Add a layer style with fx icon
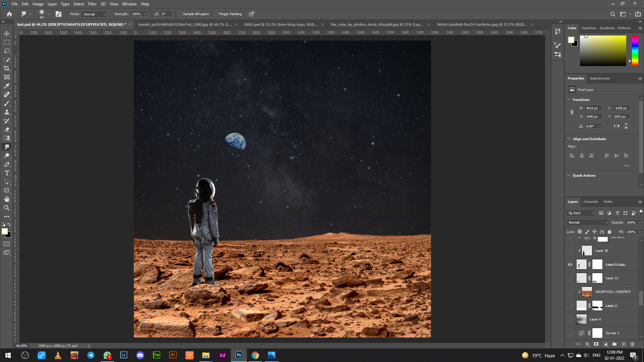The width and height of the screenshot is (644, 362). click(587, 344)
